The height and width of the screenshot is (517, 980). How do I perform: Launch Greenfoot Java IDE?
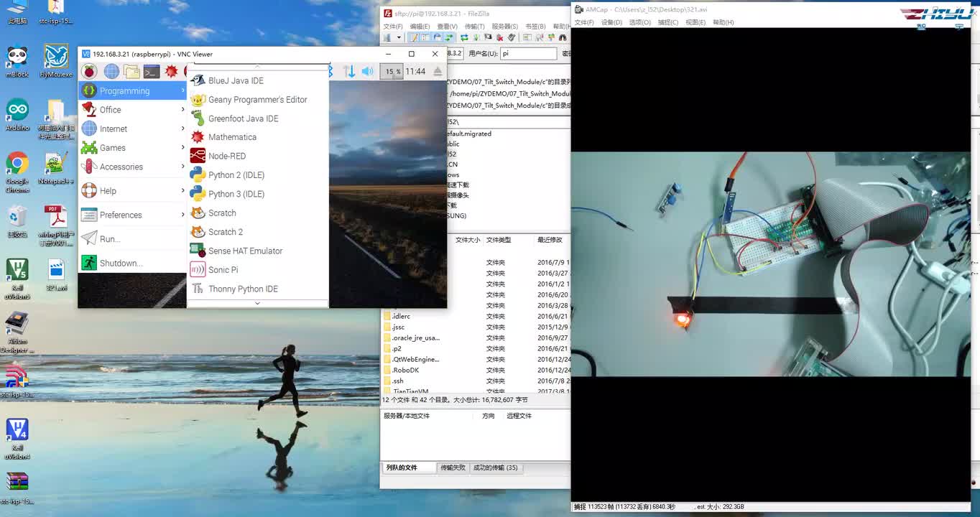coord(258,118)
